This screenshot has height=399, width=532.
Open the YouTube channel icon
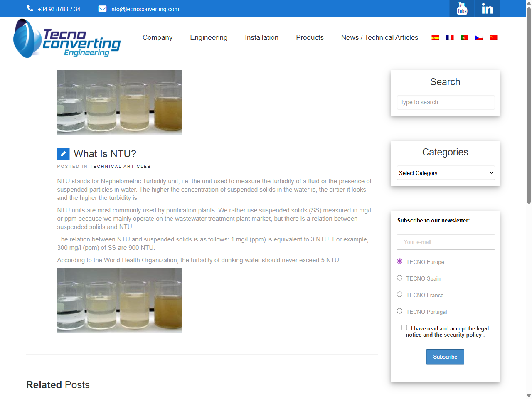point(461,8)
